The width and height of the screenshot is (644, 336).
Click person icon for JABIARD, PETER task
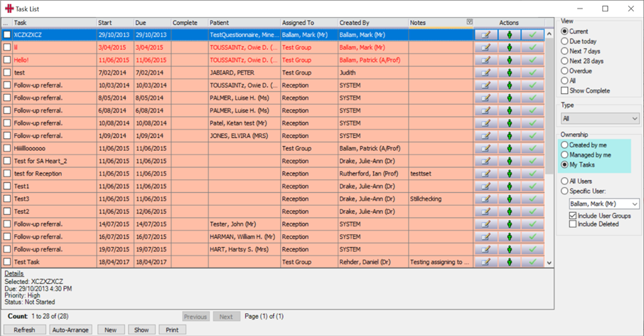(509, 73)
